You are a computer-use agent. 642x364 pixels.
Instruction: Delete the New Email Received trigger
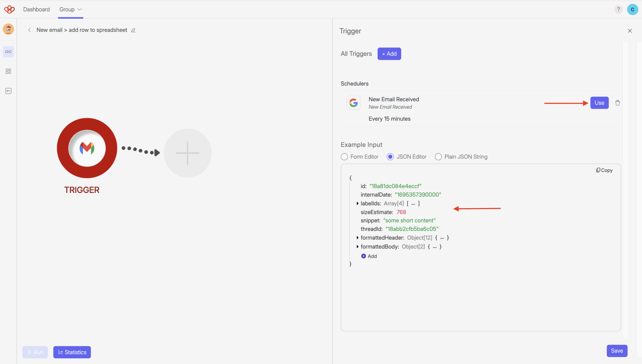(x=617, y=103)
